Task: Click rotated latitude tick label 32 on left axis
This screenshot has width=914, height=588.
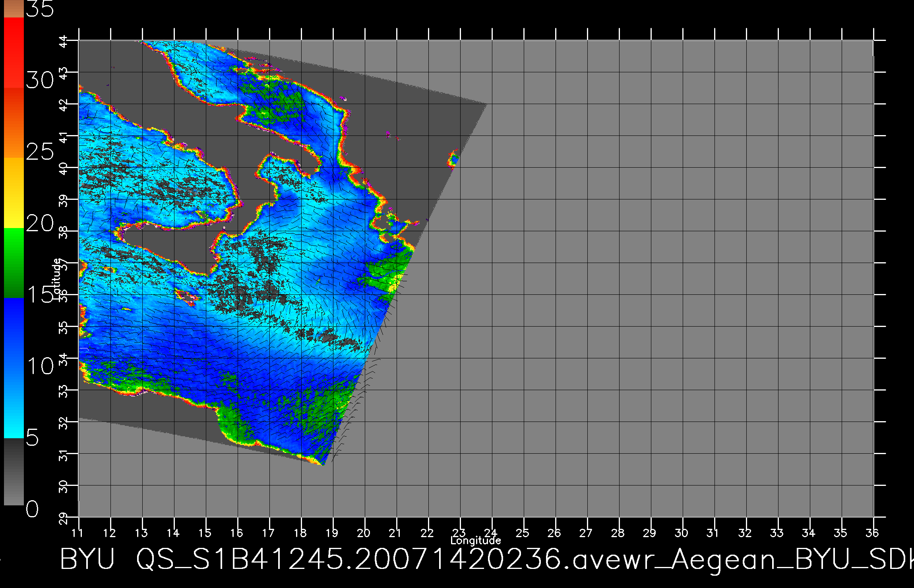Action: pos(63,423)
